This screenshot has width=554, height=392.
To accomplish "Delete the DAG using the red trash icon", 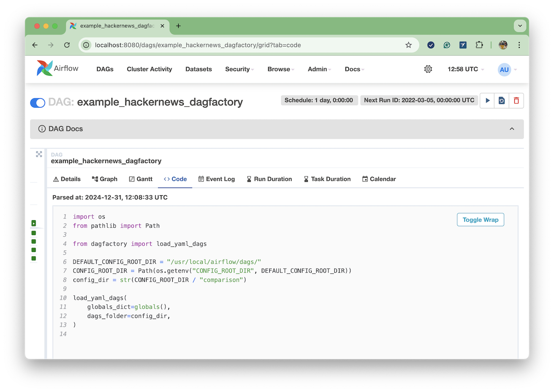I will [x=516, y=100].
